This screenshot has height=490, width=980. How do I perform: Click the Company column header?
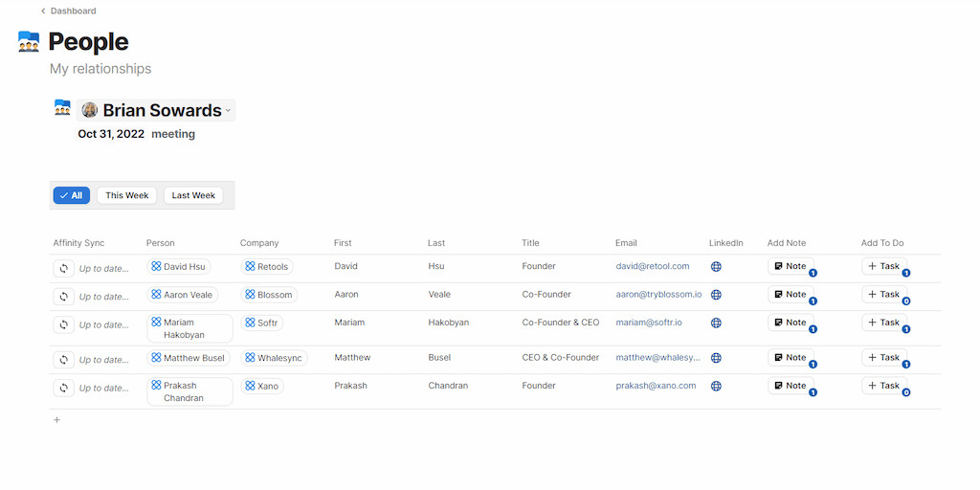(259, 243)
